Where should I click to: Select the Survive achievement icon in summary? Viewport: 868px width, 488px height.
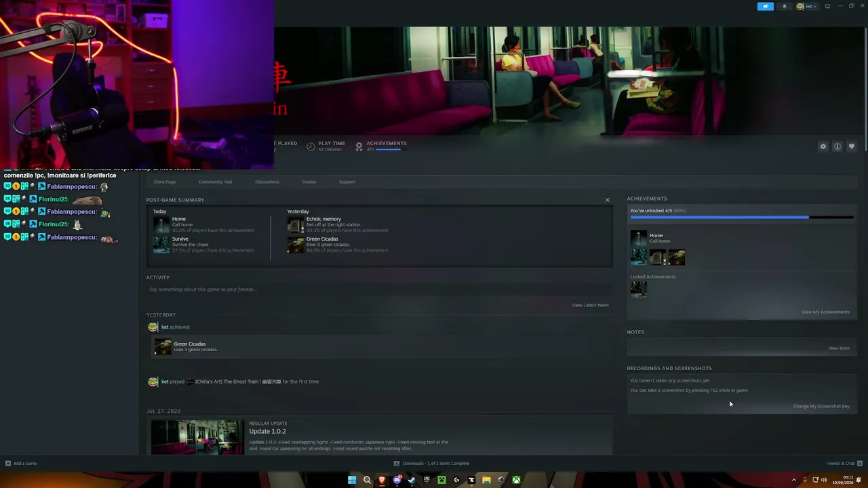click(161, 244)
